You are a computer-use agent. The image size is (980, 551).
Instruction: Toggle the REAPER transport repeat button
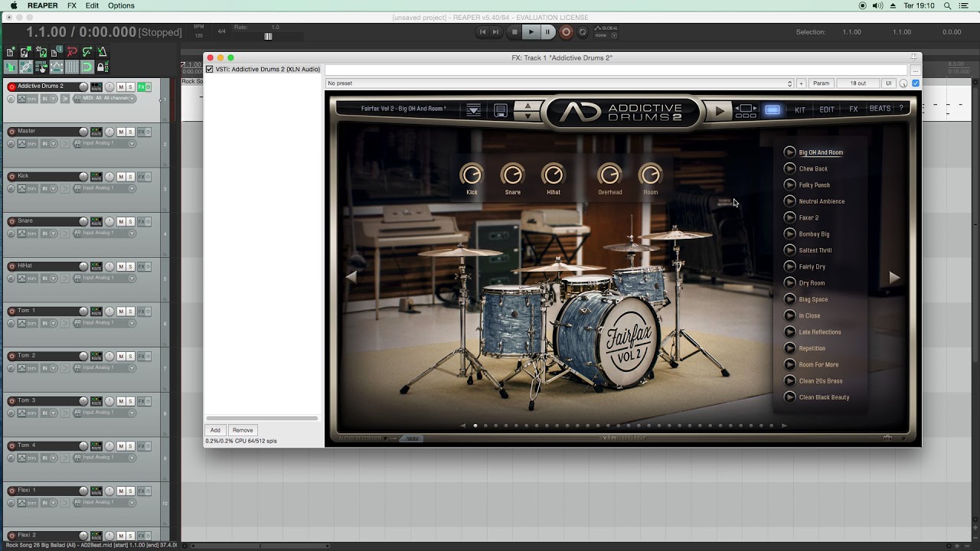coord(583,32)
